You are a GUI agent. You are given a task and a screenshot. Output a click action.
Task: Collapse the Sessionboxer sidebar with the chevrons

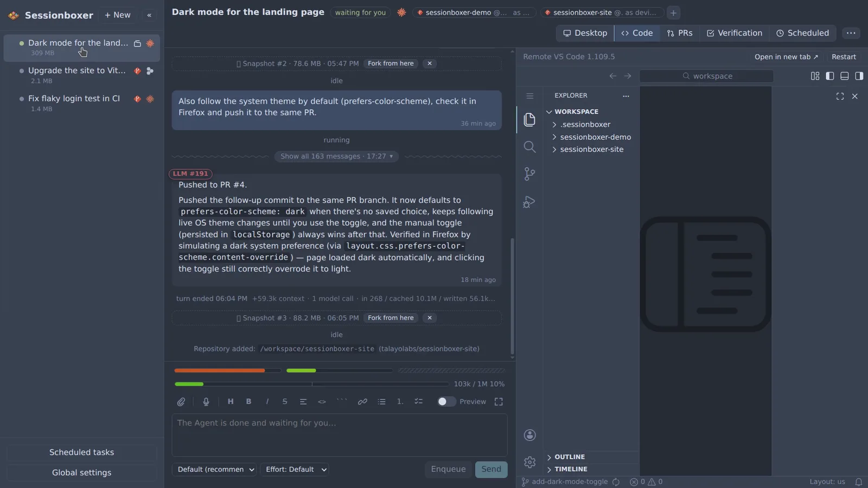pyautogui.click(x=149, y=15)
